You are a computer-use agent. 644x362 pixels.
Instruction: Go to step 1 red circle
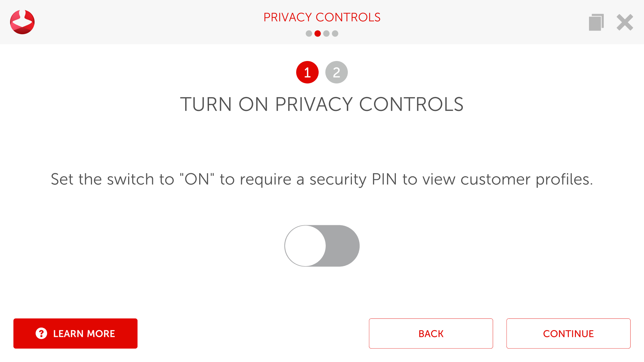click(x=307, y=72)
